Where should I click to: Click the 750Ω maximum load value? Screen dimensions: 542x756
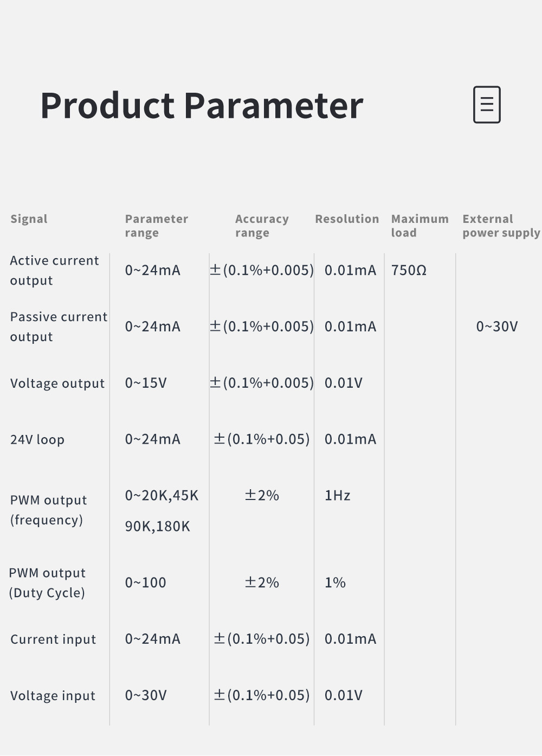click(409, 270)
